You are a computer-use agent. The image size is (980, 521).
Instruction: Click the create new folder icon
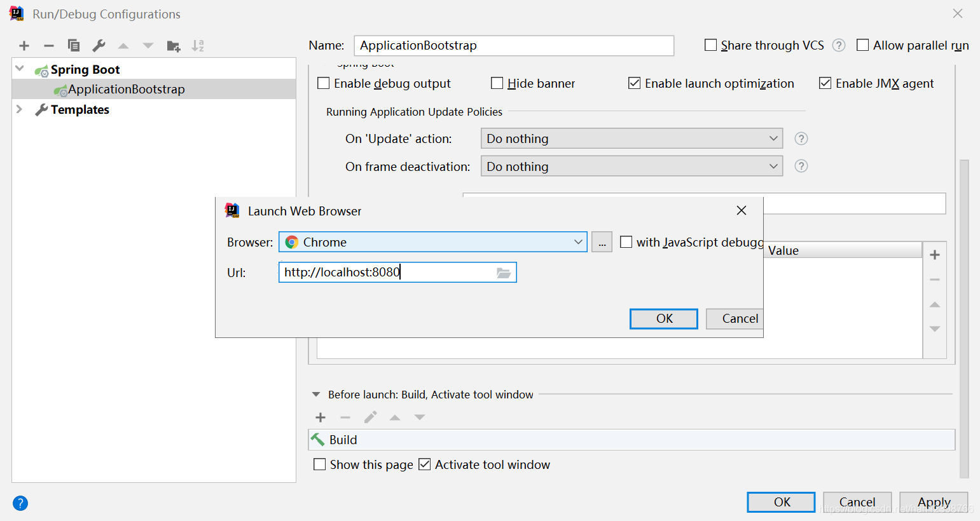pyautogui.click(x=173, y=46)
